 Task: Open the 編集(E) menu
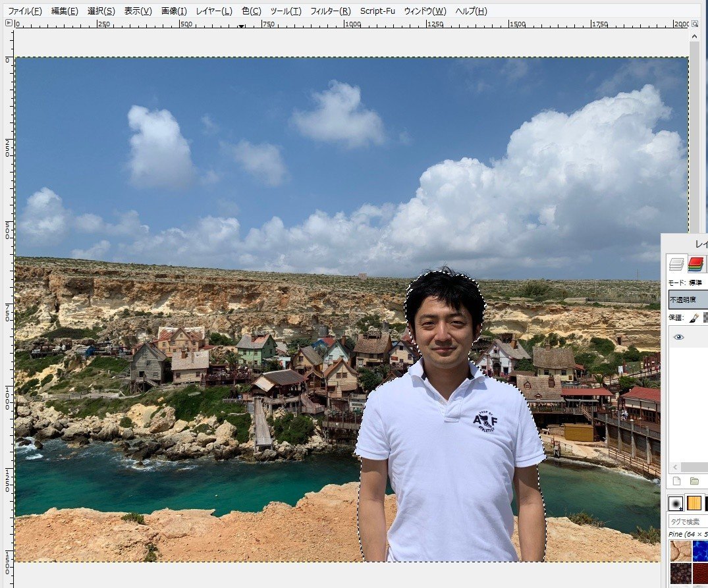coord(65,11)
